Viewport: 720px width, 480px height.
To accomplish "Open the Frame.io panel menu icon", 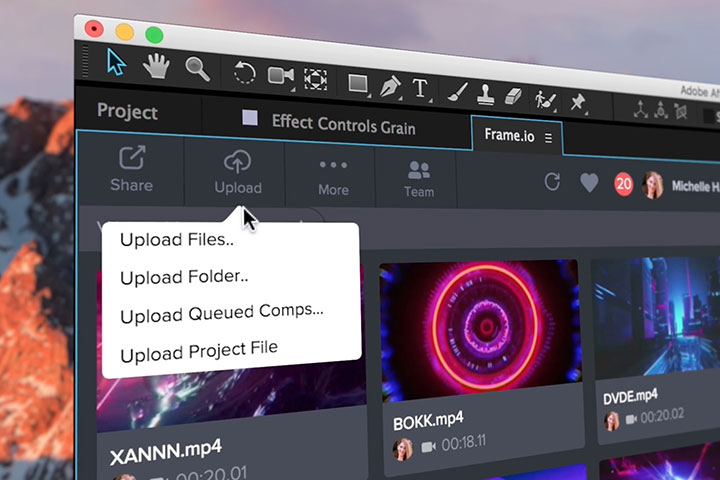I will coord(549,138).
